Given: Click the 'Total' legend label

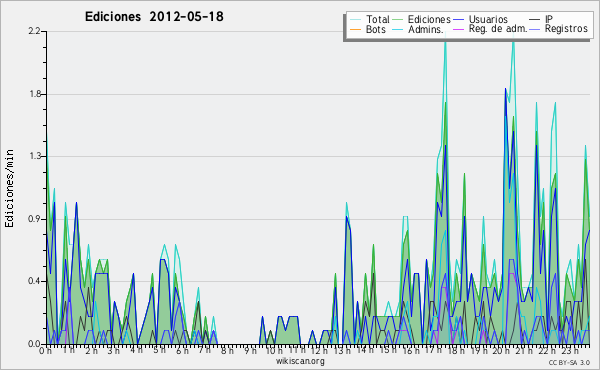Looking at the screenshot, I should click(378, 19).
